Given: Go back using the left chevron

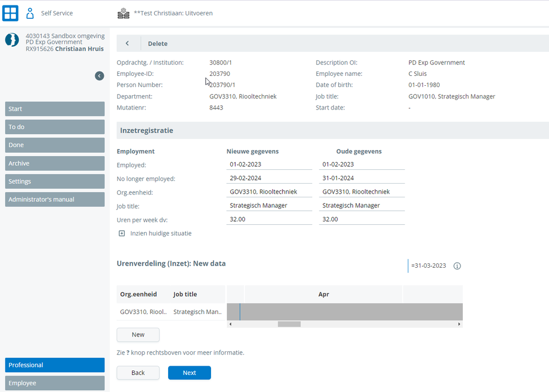Looking at the screenshot, I should pyautogui.click(x=127, y=43).
